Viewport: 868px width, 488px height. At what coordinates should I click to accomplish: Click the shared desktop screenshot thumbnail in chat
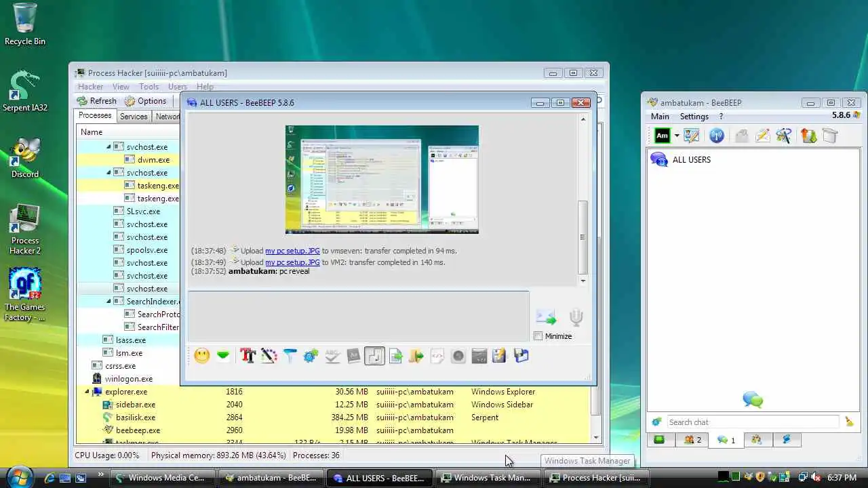(x=382, y=180)
